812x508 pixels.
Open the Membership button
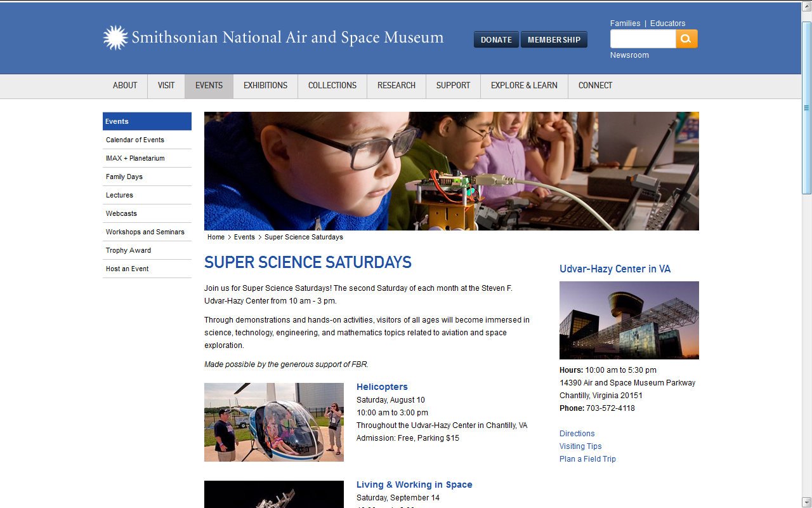(554, 39)
